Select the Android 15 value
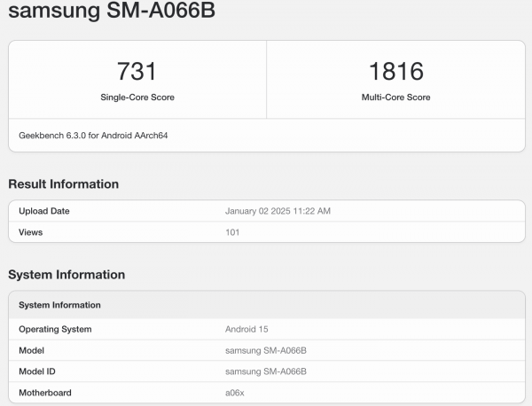 tap(246, 330)
